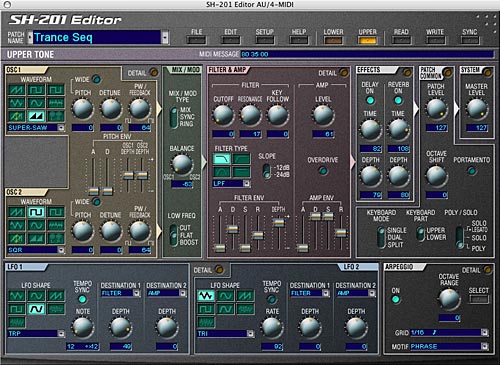
Task: Select sine LFO 1 shape
Action: tap(36, 296)
